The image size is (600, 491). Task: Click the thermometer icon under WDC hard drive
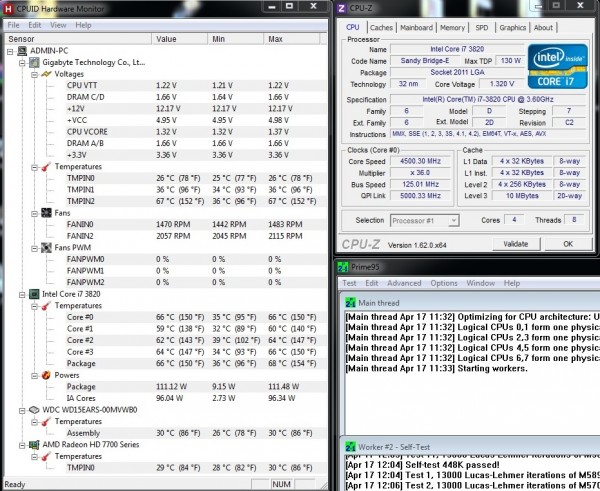point(46,421)
